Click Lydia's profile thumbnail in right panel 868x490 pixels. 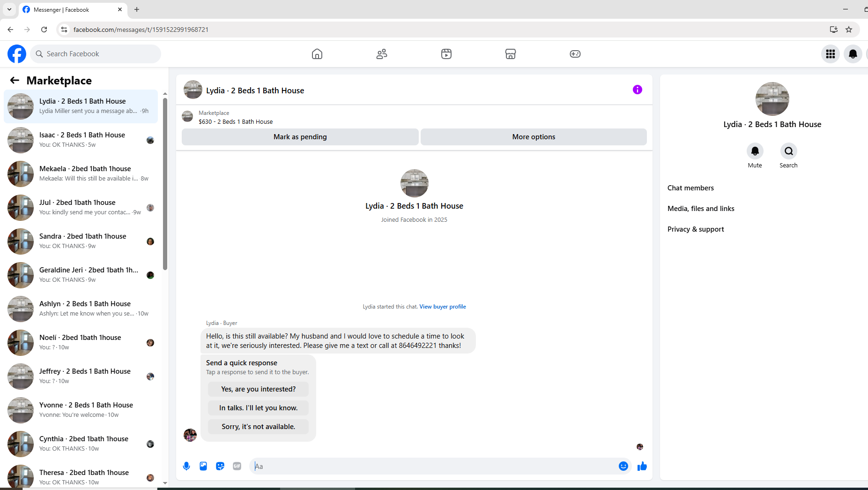point(772,99)
